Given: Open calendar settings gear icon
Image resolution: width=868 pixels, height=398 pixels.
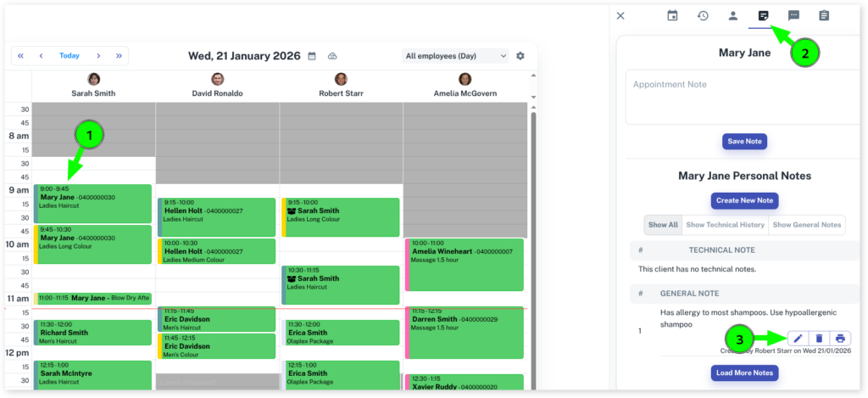Looking at the screenshot, I should pyautogui.click(x=520, y=56).
